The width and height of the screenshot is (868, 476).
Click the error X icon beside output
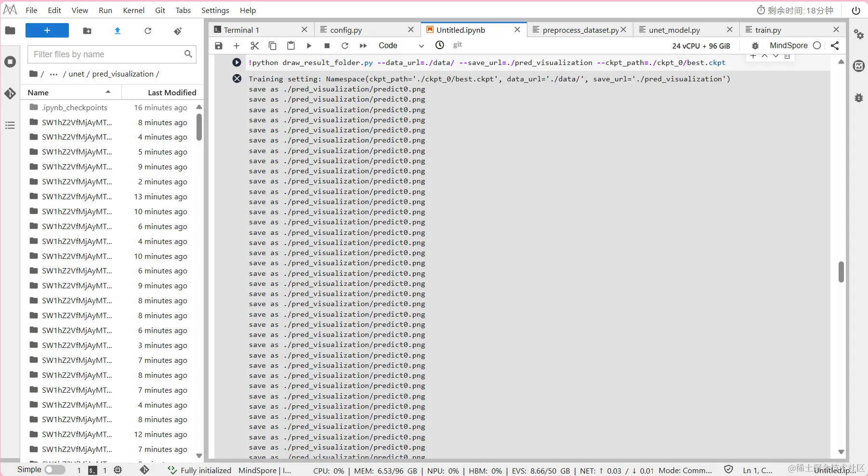tap(237, 78)
